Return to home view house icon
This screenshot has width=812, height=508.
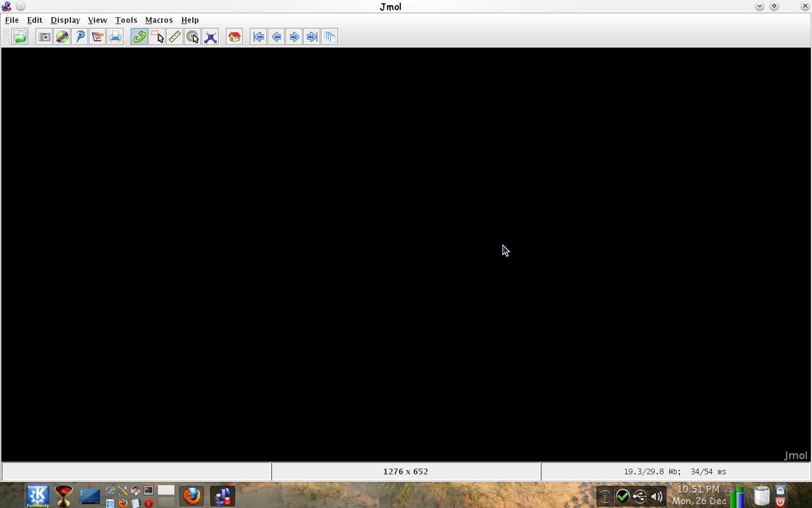(234, 37)
